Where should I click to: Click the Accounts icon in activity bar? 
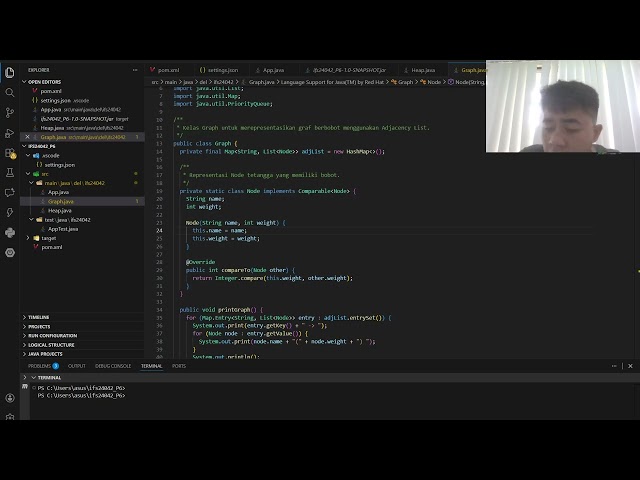[x=10, y=397]
